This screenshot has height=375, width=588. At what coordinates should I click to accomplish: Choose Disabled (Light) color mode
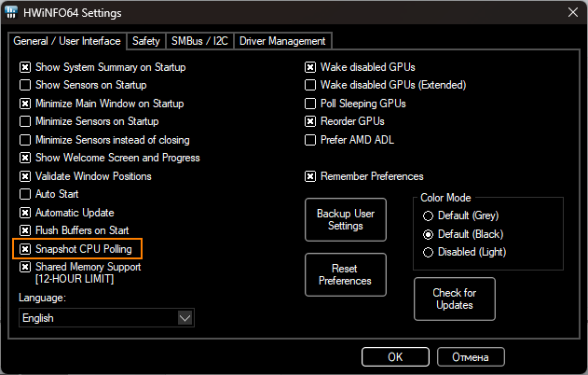pos(429,252)
